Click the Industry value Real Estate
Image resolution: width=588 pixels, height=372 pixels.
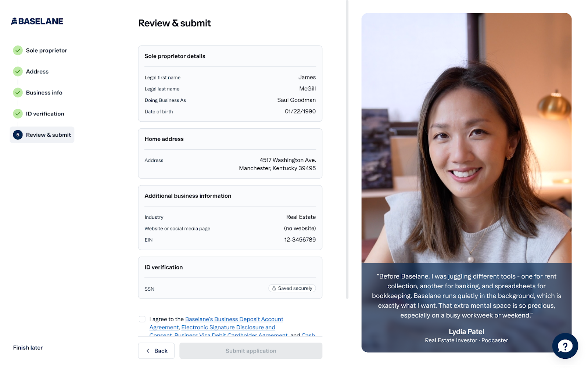[301, 217]
